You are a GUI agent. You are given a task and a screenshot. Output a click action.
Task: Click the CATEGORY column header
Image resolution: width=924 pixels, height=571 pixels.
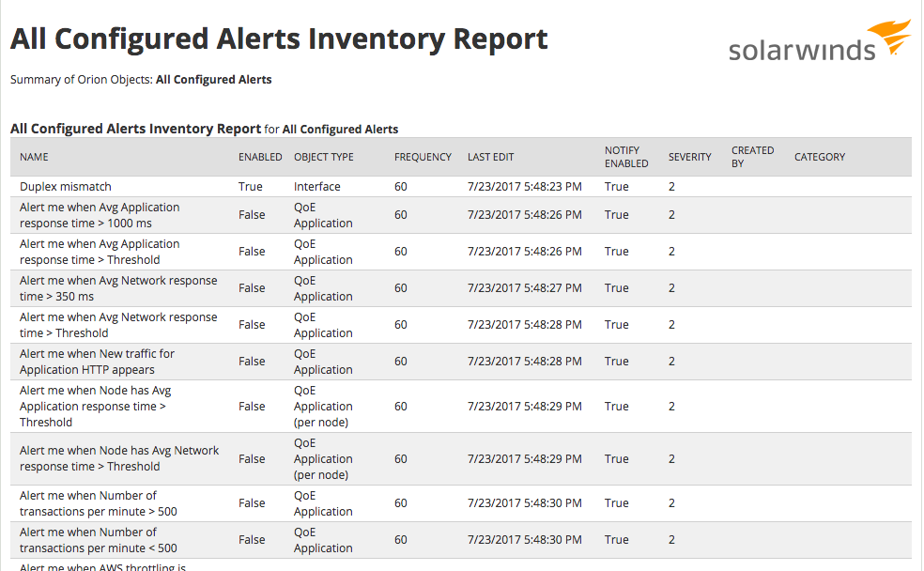(819, 157)
